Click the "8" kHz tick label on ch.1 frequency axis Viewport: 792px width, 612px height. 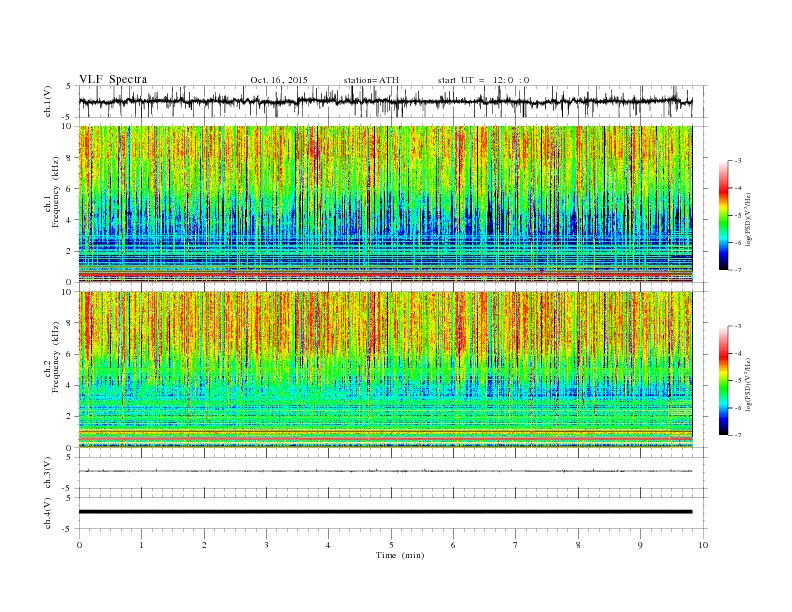(69, 158)
